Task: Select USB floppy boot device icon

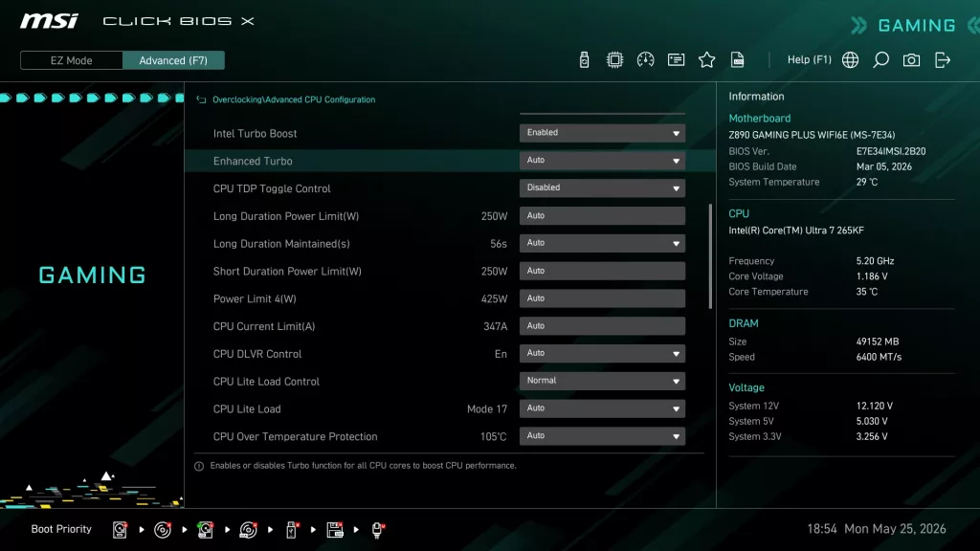Action: tap(335, 530)
